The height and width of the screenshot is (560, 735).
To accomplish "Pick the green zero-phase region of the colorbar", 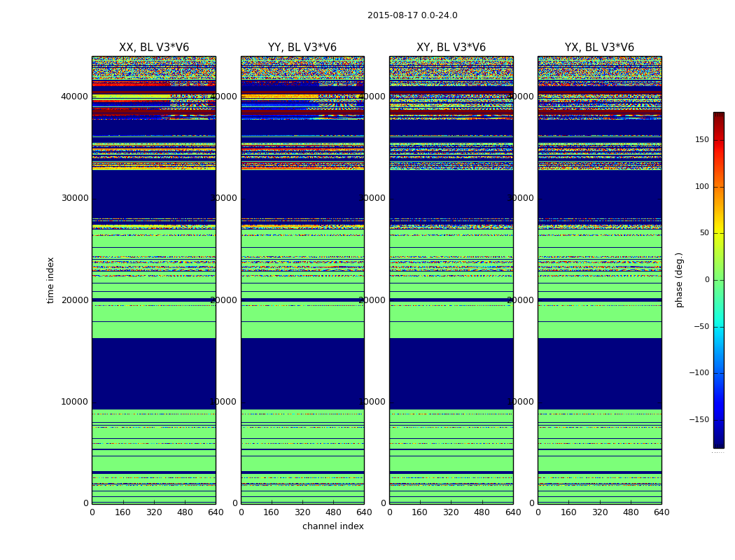I will (x=718, y=280).
